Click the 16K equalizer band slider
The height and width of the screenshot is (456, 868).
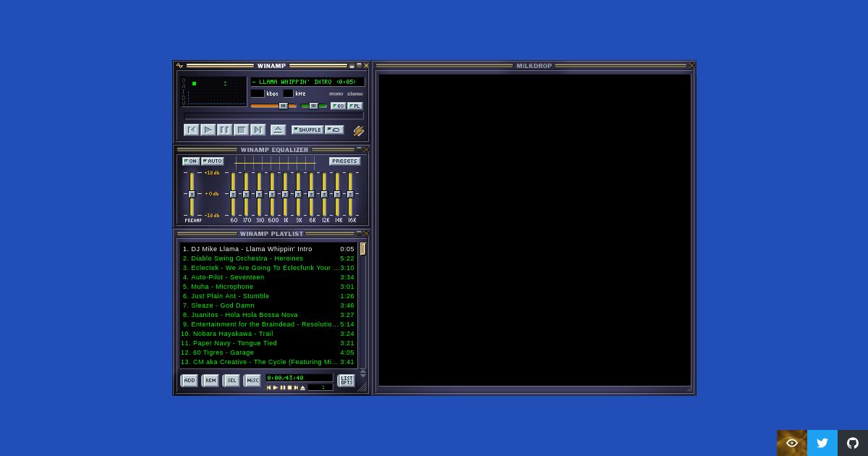click(350, 194)
